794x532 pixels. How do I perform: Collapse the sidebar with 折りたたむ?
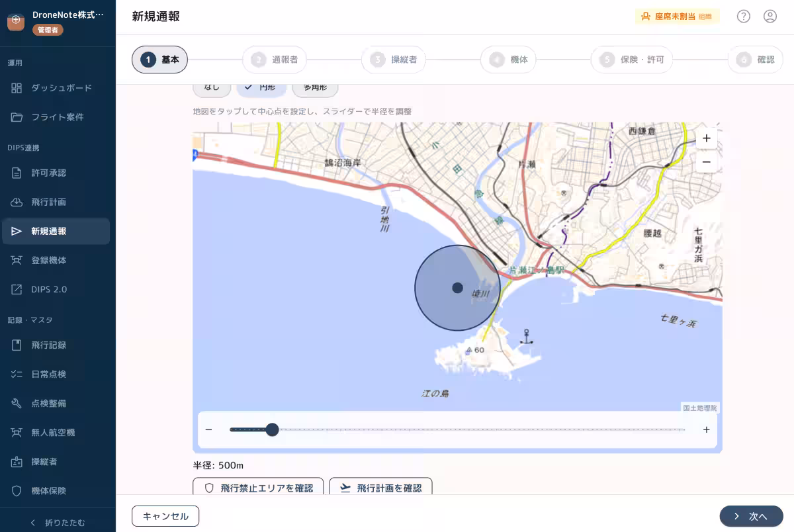click(58, 522)
